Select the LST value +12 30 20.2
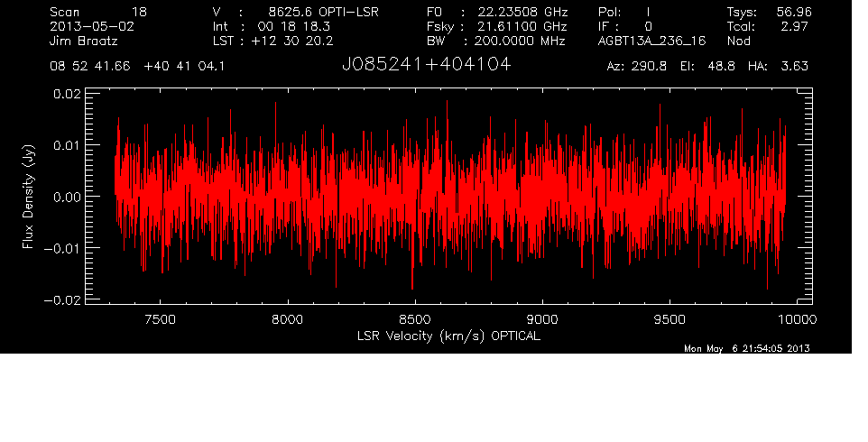868x442 pixels. 292,41
